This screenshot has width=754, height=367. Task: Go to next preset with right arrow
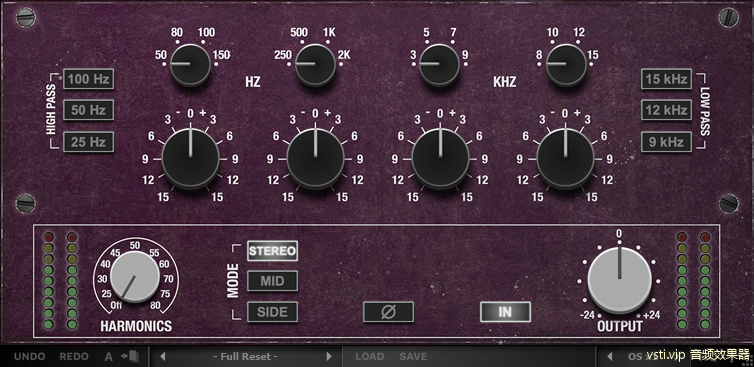tap(329, 356)
